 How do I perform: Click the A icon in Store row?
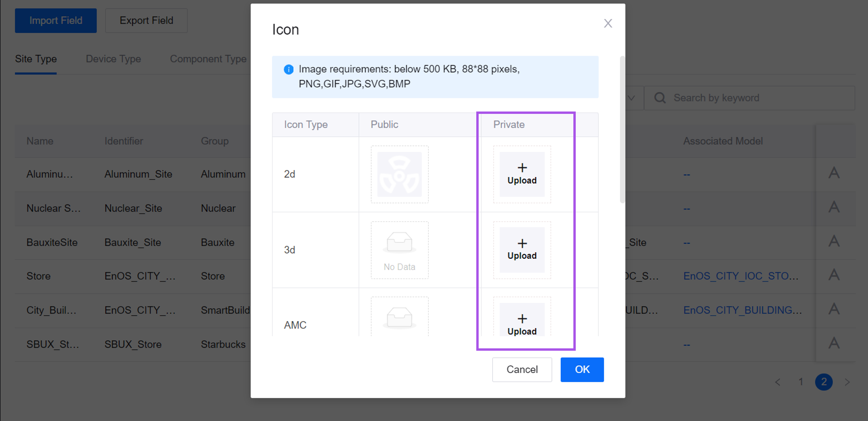pos(834,275)
